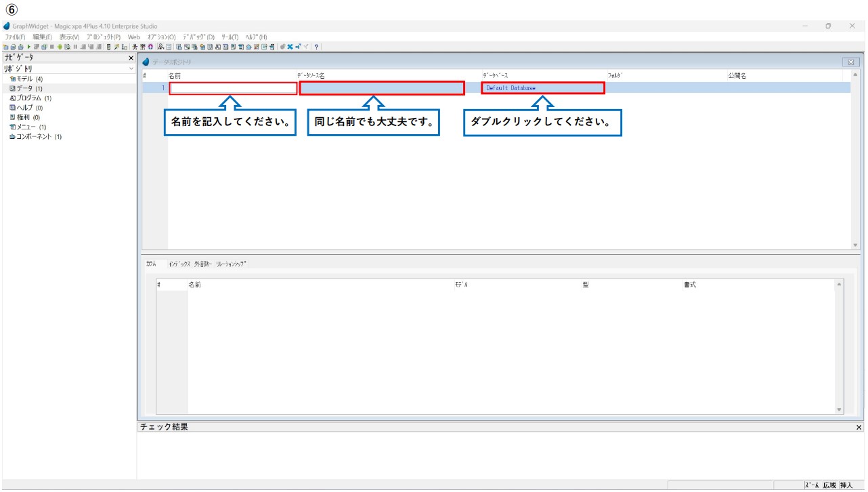868x492 pixels.
Task: Click the 名前 input field in row 1
Action: coord(233,88)
